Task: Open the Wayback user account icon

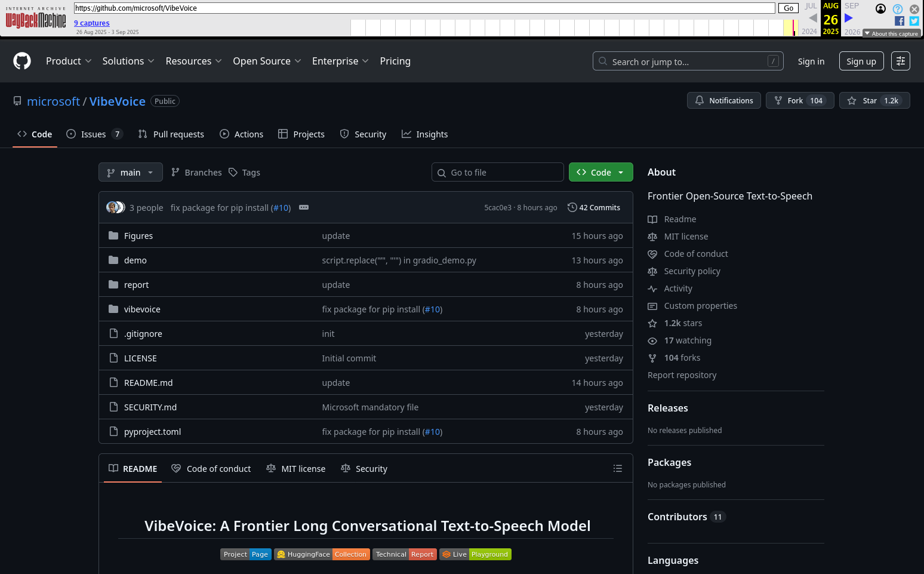Action: pyautogui.click(x=880, y=8)
